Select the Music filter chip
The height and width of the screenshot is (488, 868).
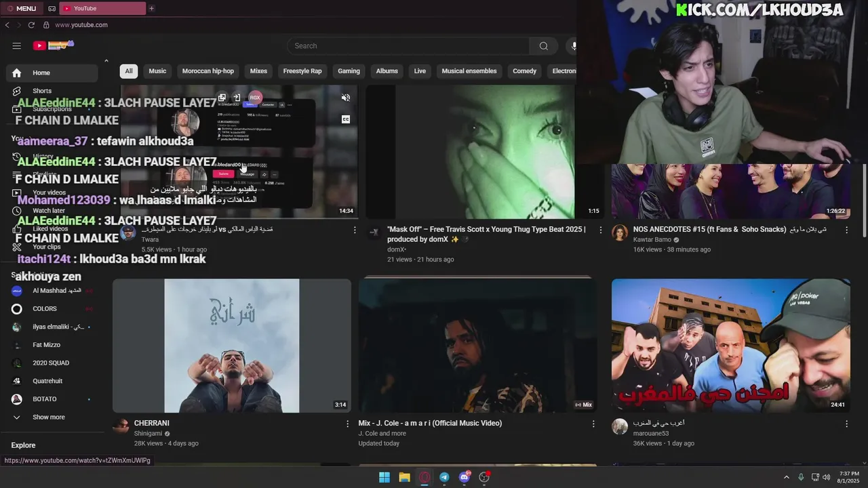(x=157, y=71)
